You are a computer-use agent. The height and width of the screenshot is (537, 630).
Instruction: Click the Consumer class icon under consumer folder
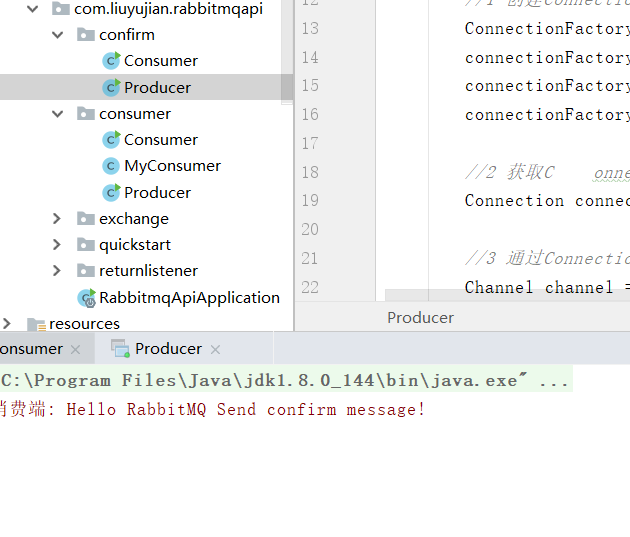(x=111, y=140)
